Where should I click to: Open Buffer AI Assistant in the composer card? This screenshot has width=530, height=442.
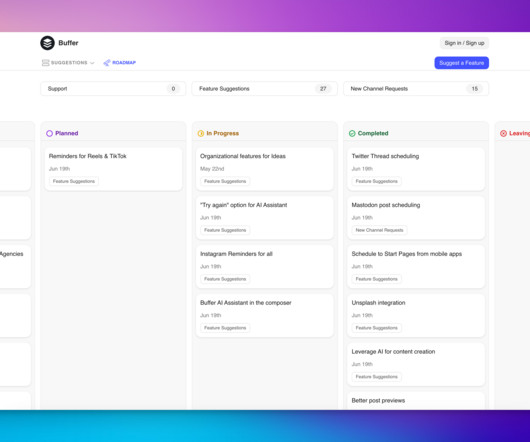tap(265, 316)
